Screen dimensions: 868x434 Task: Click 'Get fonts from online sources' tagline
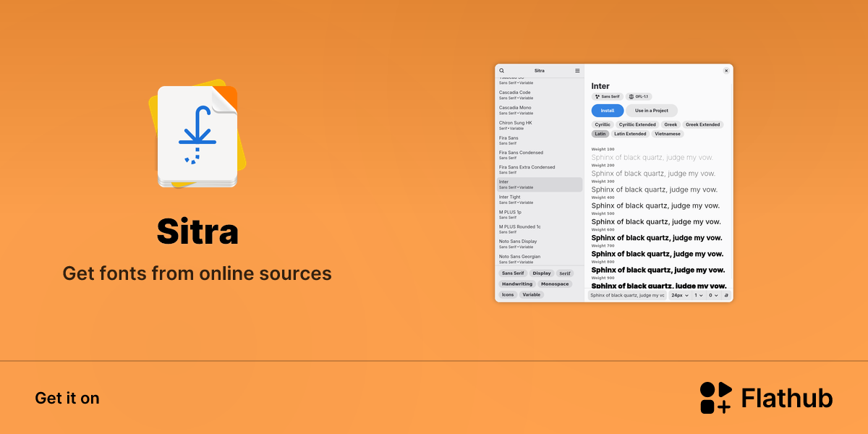(197, 273)
